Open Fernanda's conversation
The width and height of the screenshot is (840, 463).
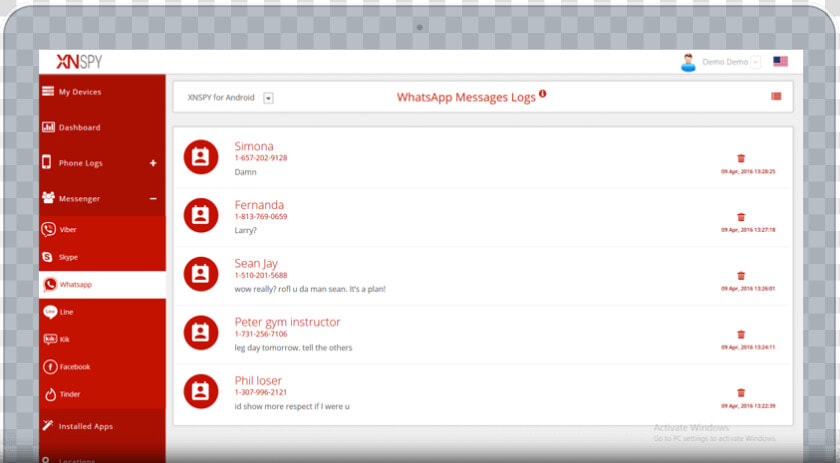[482, 218]
